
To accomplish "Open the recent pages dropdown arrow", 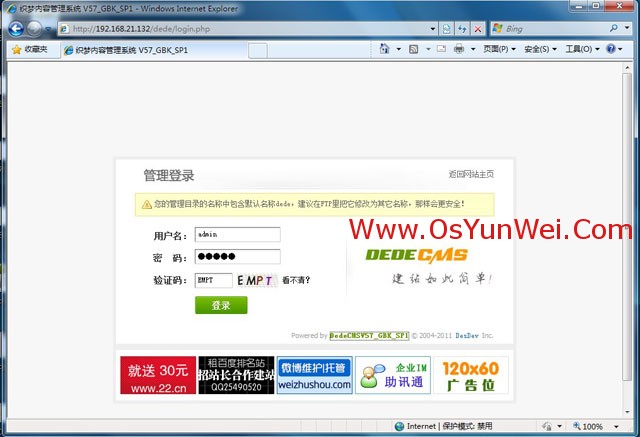I will (48, 29).
